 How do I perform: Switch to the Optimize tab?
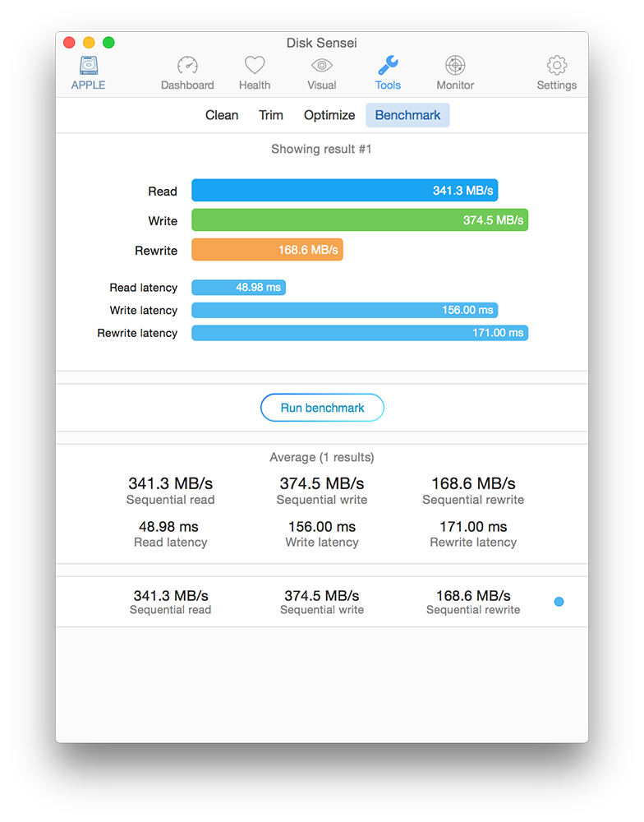click(329, 115)
